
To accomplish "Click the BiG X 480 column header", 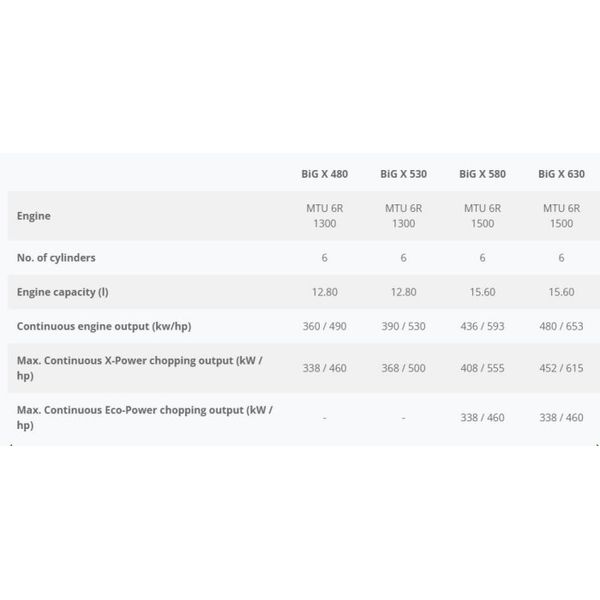I will tap(324, 174).
